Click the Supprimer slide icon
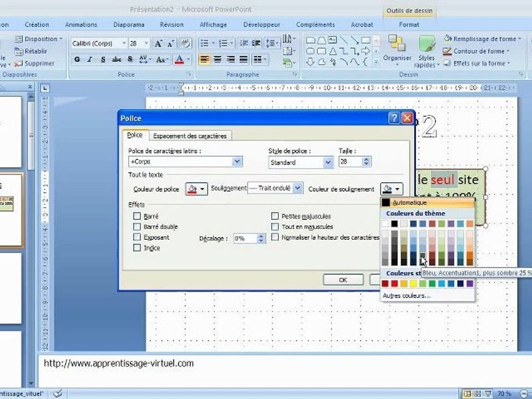Viewport: 532px width, 399px height. (x=18, y=63)
